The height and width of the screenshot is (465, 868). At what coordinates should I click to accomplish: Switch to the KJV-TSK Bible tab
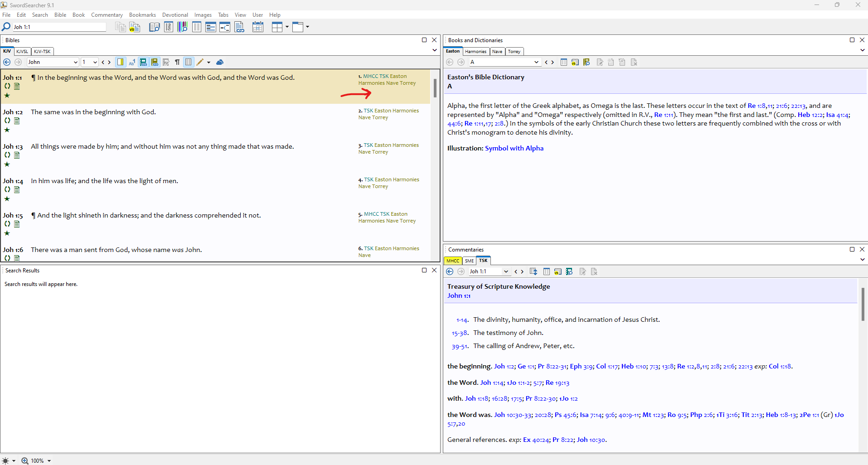pyautogui.click(x=42, y=51)
